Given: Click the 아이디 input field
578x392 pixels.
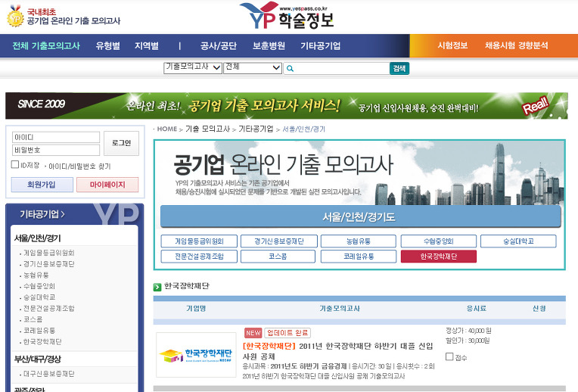Looking at the screenshot, I should pyautogui.click(x=56, y=138).
